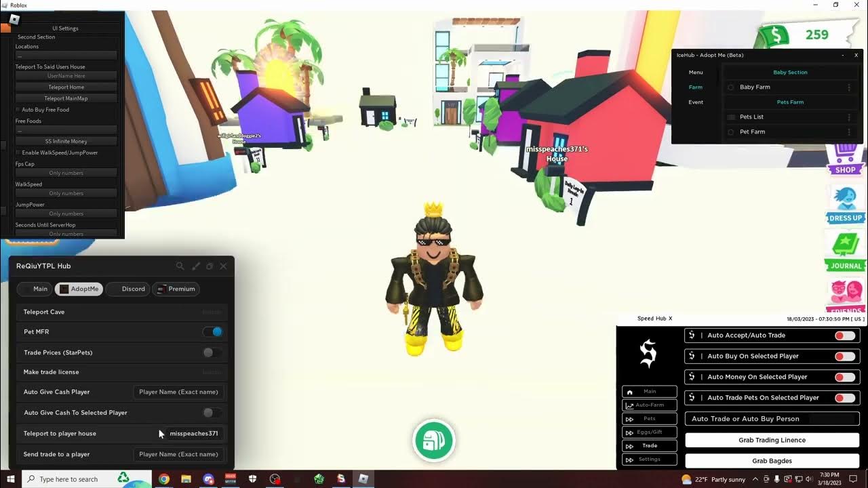Viewport: 868px width, 488px height.
Task: Check the Auto Buy Free Food box
Action: (x=18, y=110)
